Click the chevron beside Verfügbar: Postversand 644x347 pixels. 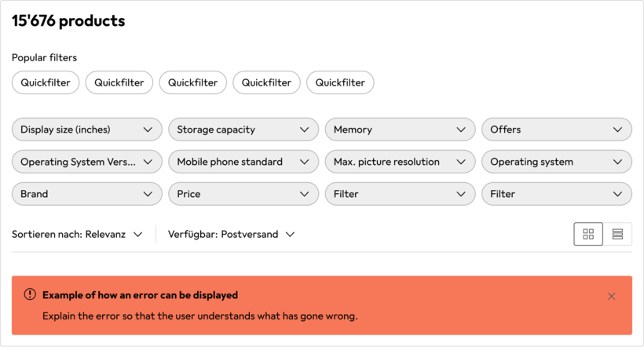(291, 235)
